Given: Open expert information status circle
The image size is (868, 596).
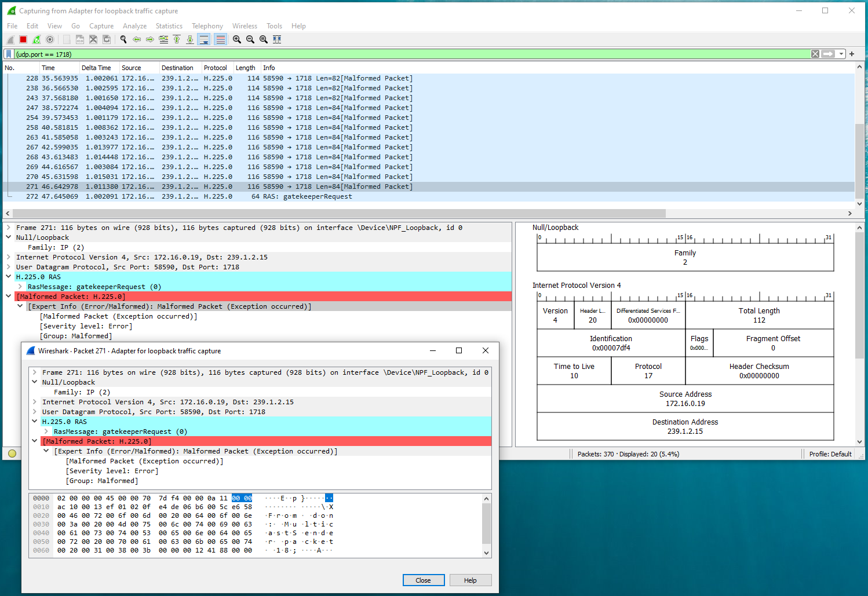Looking at the screenshot, I should [x=12, y=454].
